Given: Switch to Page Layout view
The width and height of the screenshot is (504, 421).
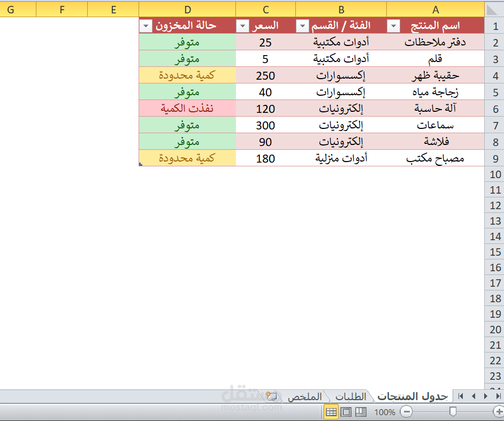Looking at the screenshot, I should point(346,412).
